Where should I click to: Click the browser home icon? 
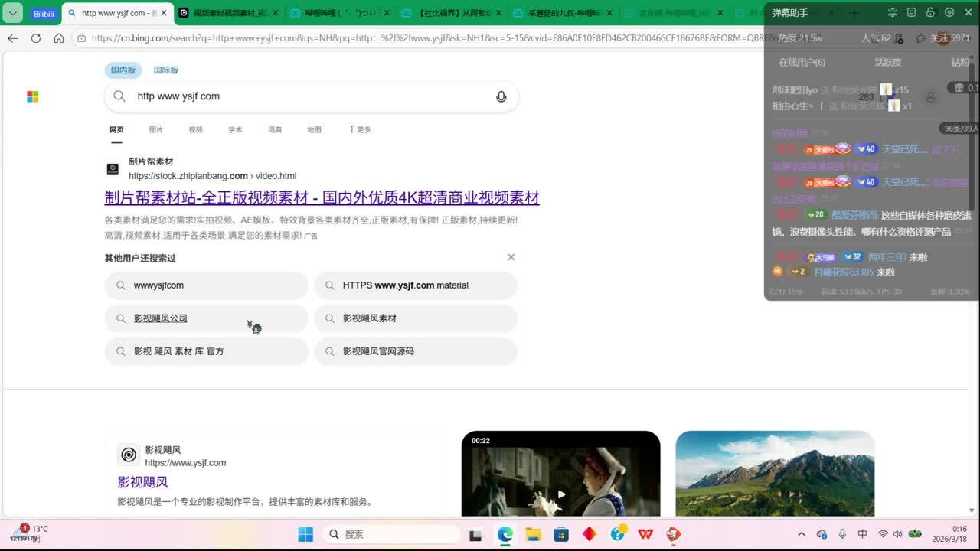pos(59,38)
